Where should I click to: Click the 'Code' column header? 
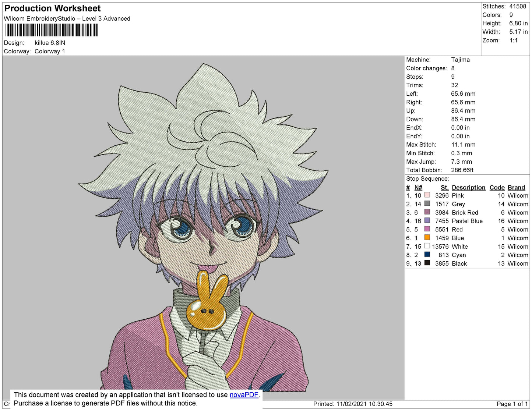[497, 187]
